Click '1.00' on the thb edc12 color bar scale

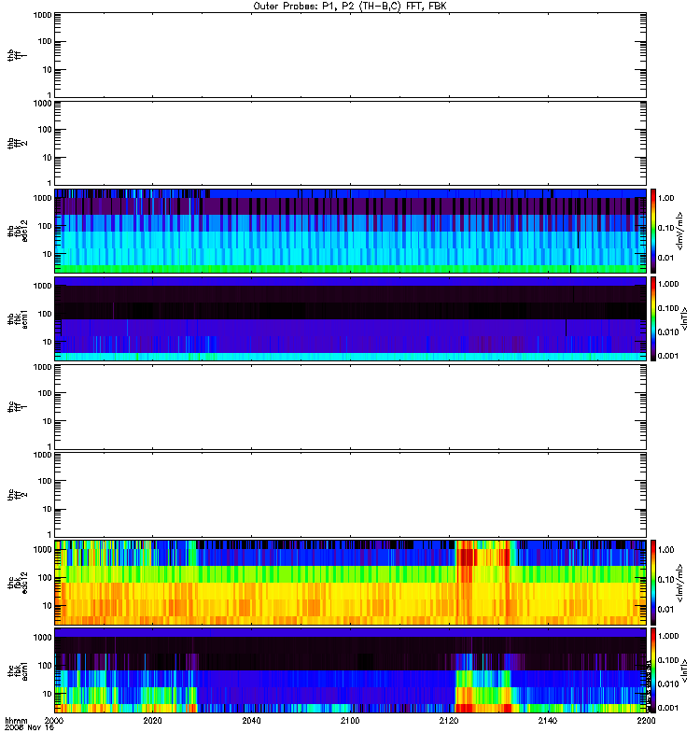click(x=665, y=198)
